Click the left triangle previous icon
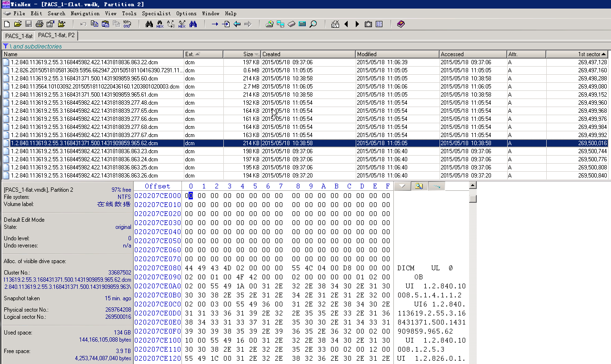Screen dimensions: 611x364 point(346,24)
